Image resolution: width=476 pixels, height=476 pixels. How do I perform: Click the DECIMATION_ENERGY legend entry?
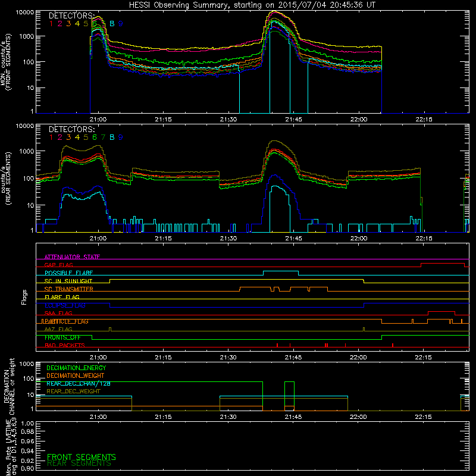(x=76, y=368)
